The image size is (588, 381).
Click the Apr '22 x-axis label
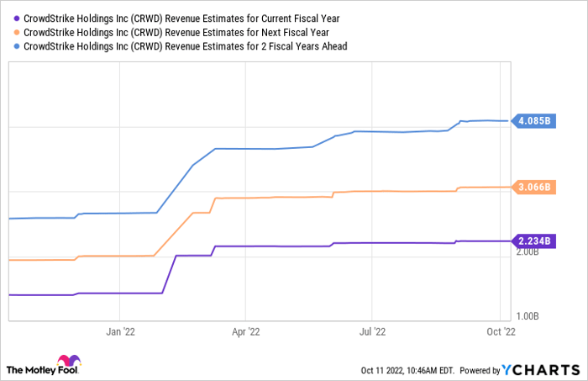[x=244, y=331]
